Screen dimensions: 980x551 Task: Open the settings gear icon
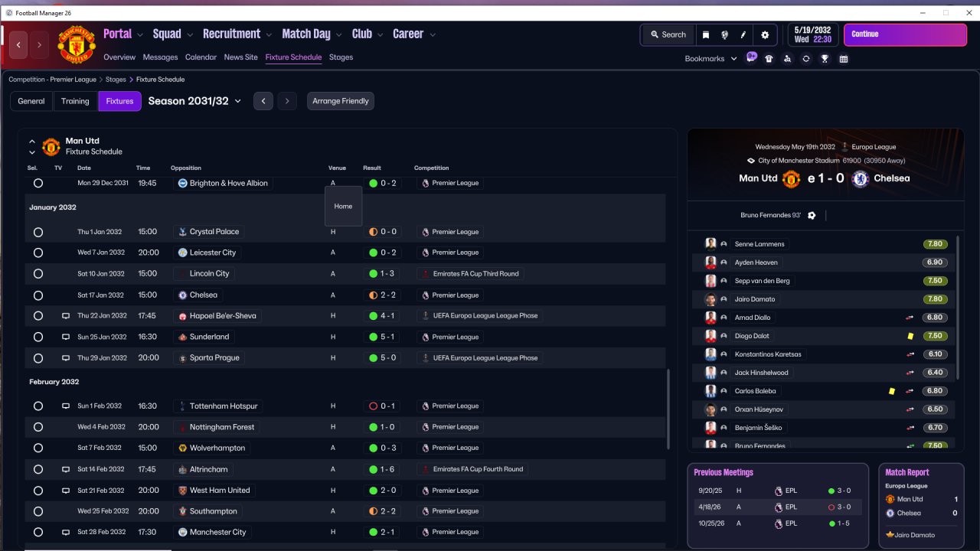pyautogui.click(x=765, y=34)
